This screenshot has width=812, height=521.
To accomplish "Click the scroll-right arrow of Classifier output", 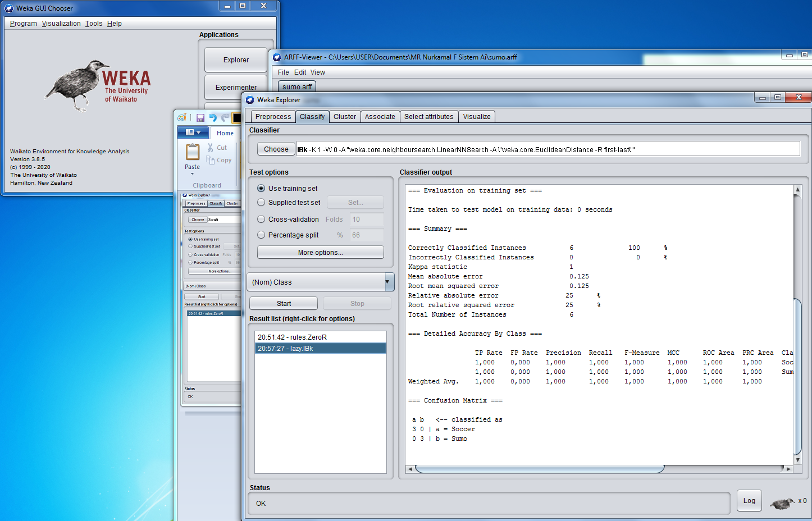I will pyautogui.click(x=788, y=469).
